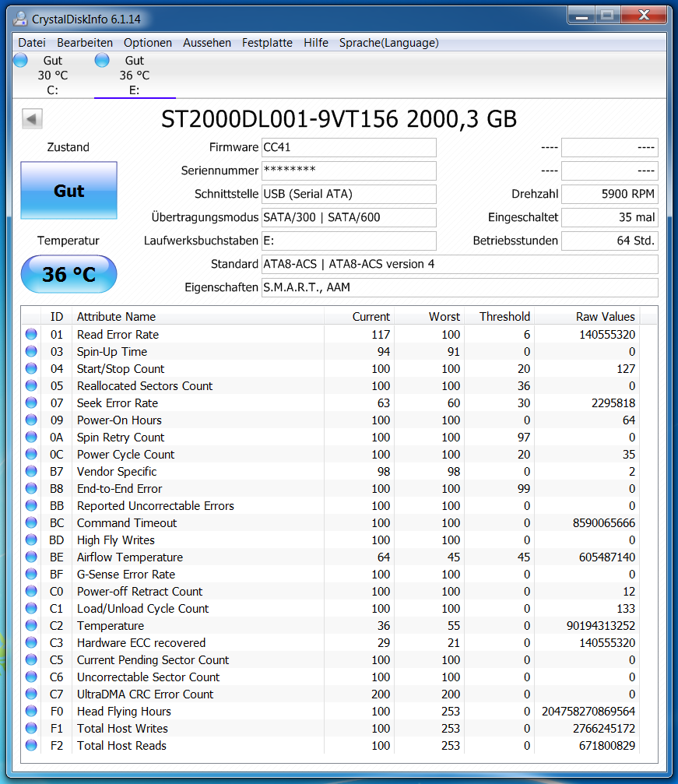Click status orb for High Fly Writes
Image resolution: width=678 pixels, height=784 pixels.
tap(31, 540)
